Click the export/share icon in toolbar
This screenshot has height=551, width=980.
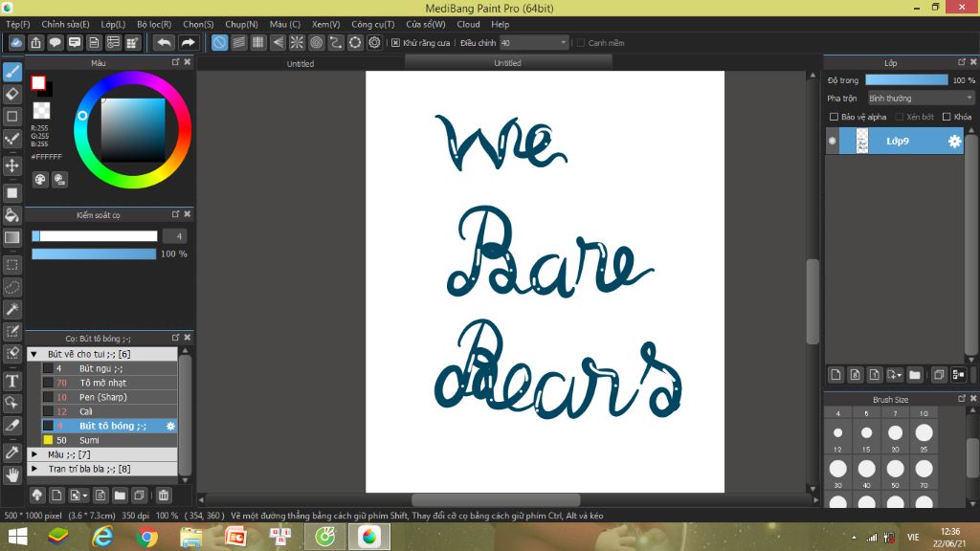(x=35, y=42)
